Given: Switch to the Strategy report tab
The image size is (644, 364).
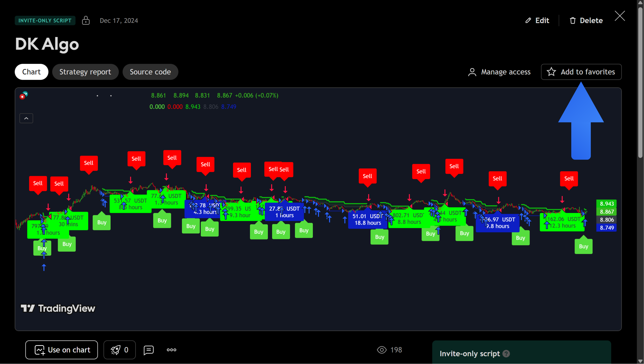Looking at the screenshot, I should [85, 72].
